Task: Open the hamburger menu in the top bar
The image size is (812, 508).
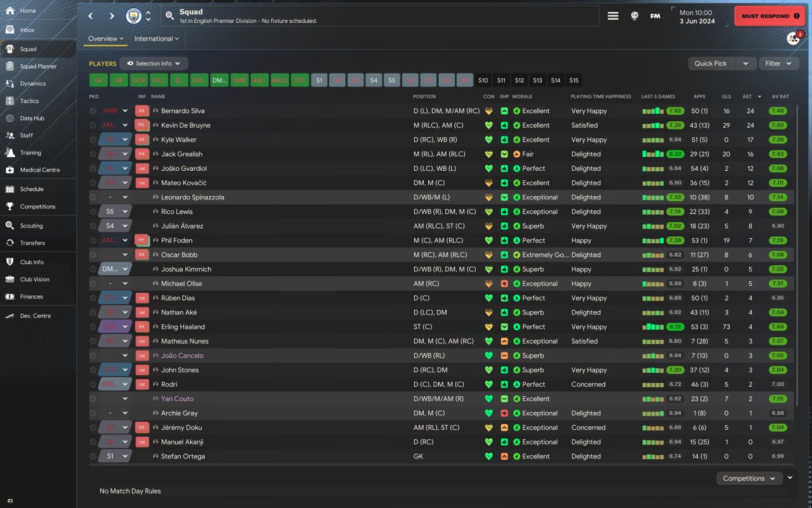Action: [613, 16]
